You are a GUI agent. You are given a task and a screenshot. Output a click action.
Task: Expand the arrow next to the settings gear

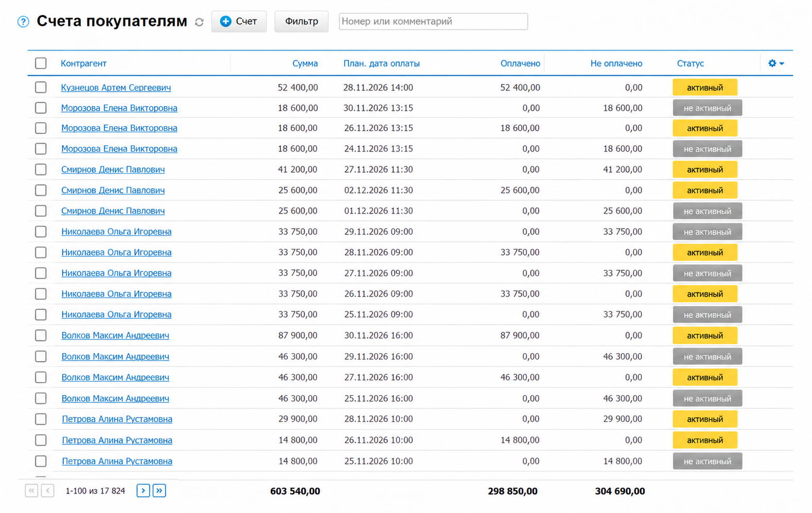782,63
